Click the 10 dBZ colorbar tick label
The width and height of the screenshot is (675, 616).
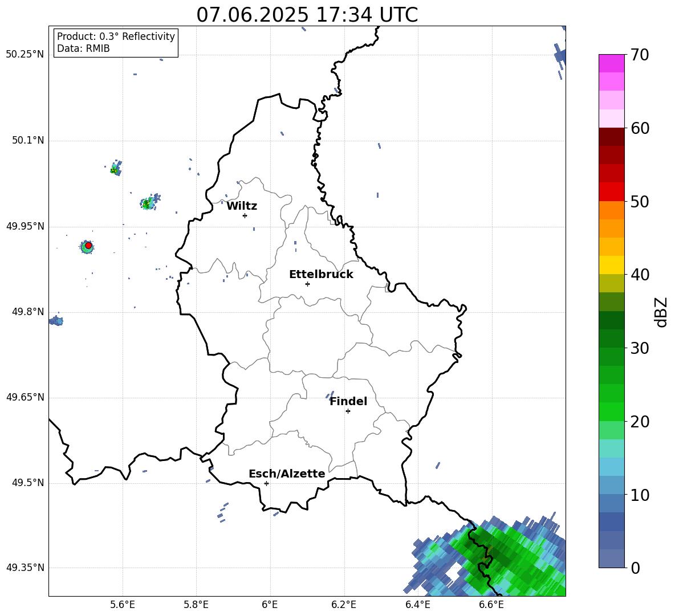click(640, 495)
